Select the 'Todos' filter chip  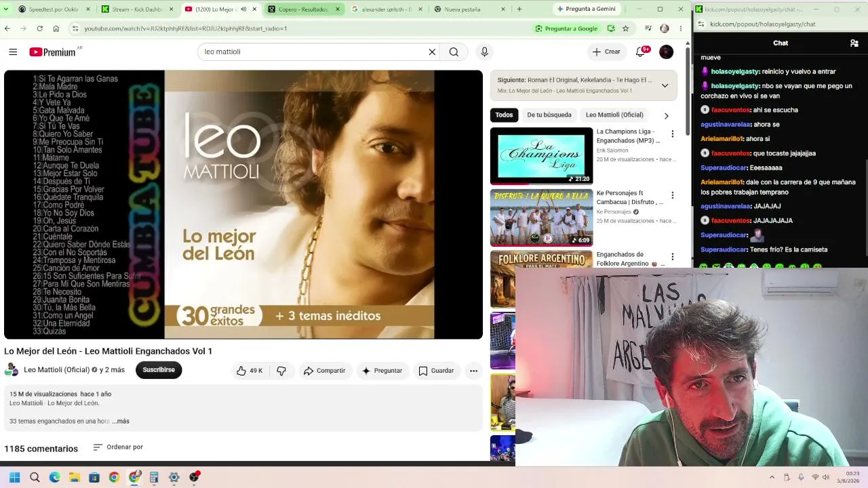click(504, 115)
